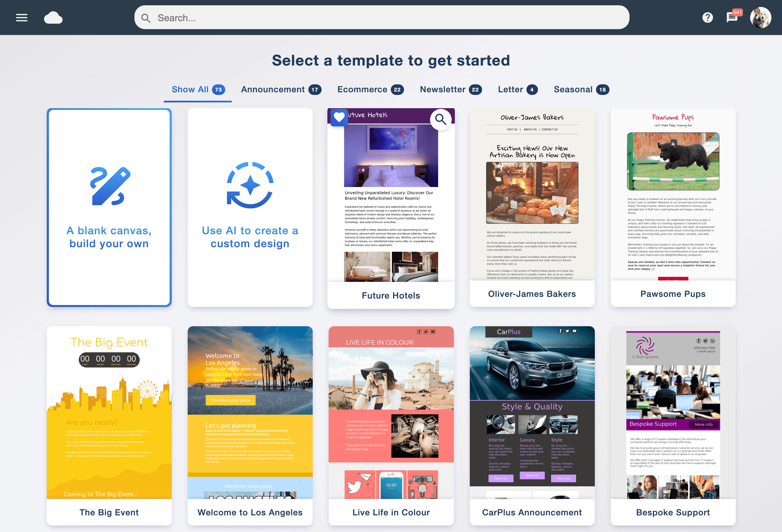Open Bespoke Support office image preview
This screenshot has width=782, height=532.
673,392
